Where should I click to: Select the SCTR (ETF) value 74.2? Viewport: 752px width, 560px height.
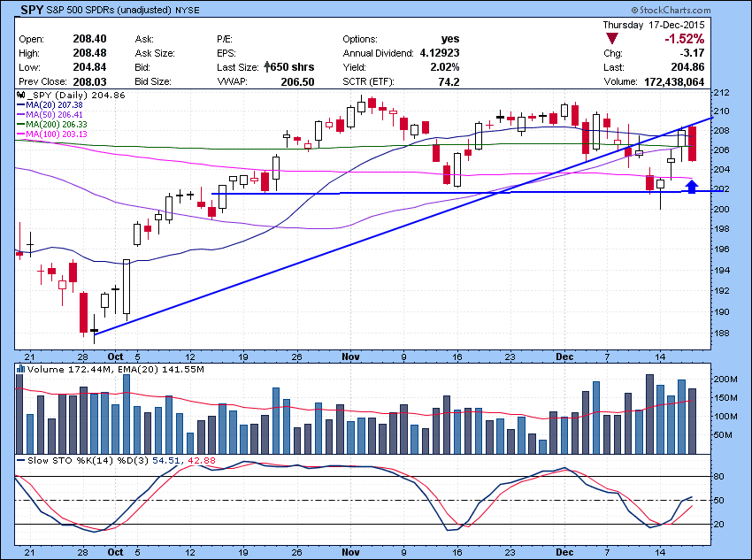pyautogui.click(x=449, y=82)
